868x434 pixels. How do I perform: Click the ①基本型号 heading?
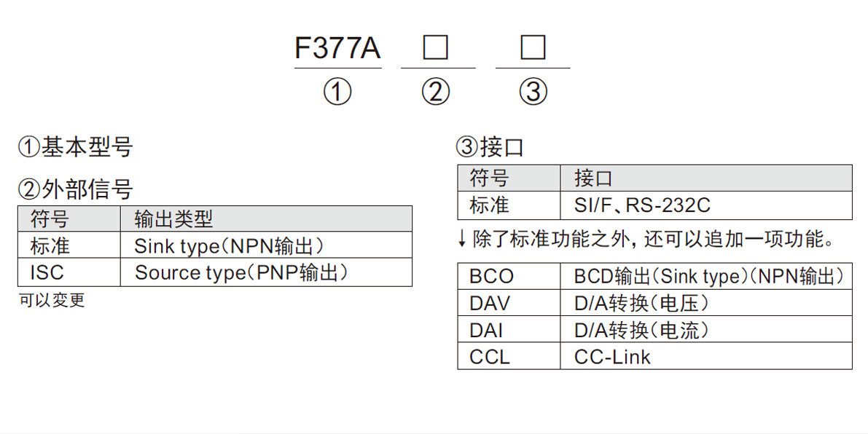[76, 148]
